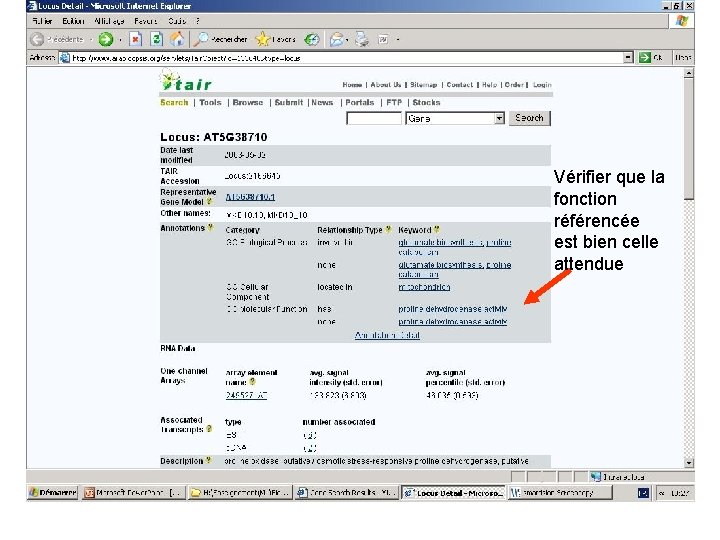The height and width of the screenshot is (540, 720).
Task: Click in the TAIR search text field
Action: click(x=374, y=118)
